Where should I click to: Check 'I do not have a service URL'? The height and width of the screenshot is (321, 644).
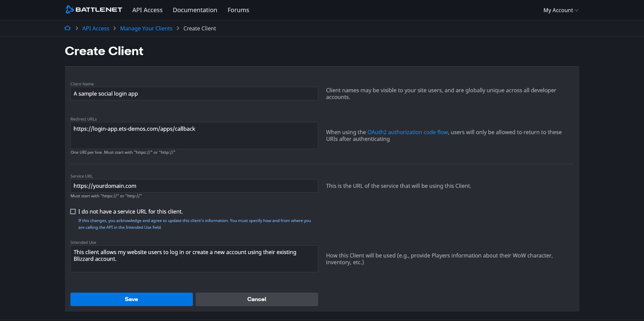pos(73,212)
